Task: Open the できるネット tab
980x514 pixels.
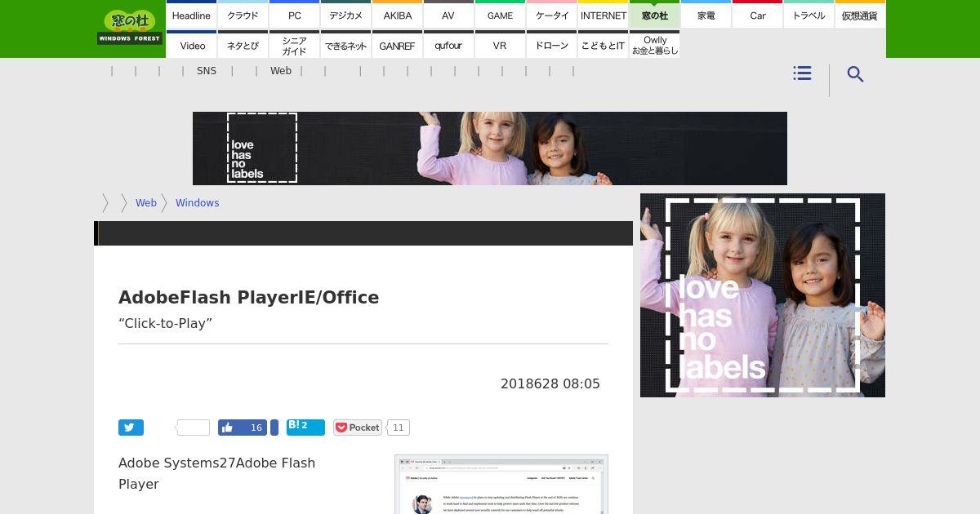Action: [345, 46]
